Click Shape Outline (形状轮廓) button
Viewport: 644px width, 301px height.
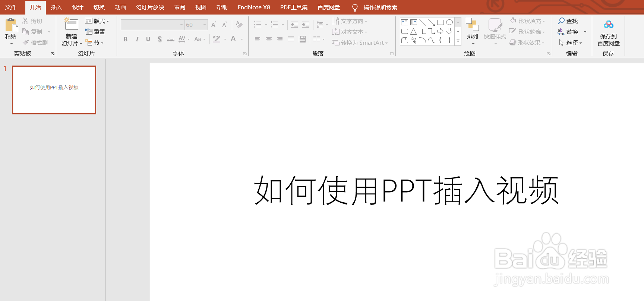(x=527, y=32)
